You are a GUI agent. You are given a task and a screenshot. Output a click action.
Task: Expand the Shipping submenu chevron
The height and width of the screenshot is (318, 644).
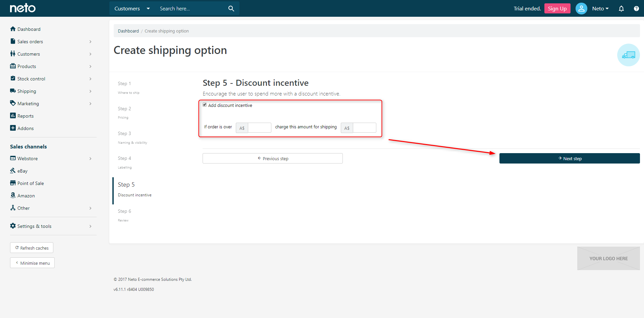click(x=90, y=91)
